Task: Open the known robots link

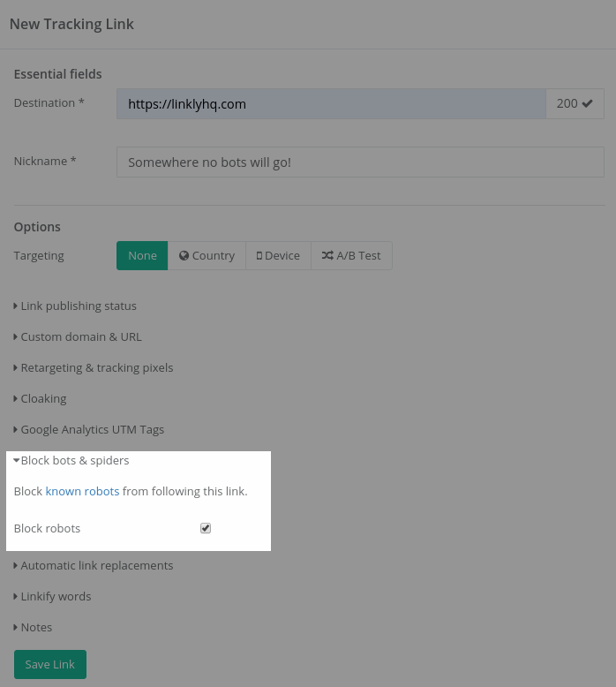Action: [x=82, y=491]
